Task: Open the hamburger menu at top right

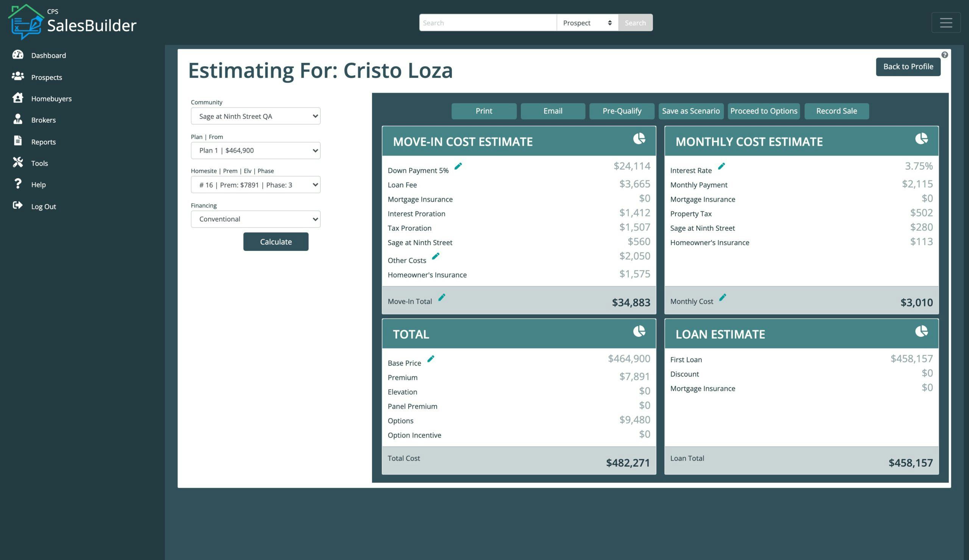Action: point(946,22)
